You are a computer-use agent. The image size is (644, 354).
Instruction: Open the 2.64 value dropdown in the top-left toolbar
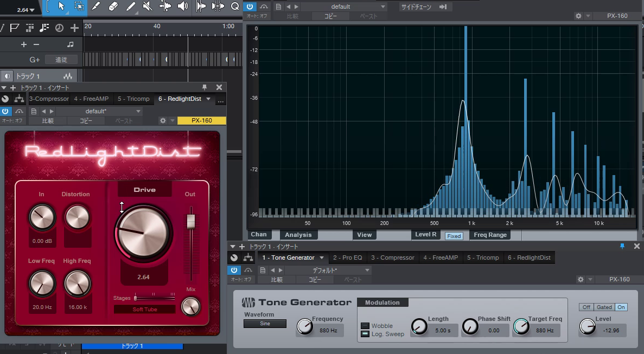[x=26, y=10]
